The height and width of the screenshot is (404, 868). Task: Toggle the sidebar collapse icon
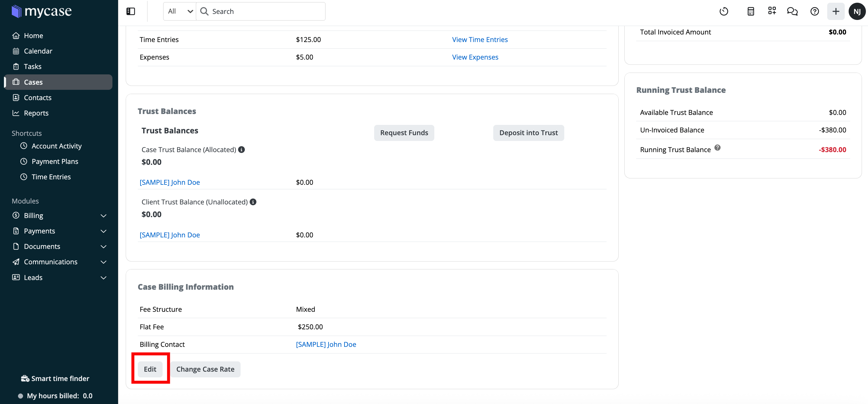pyautogui.click(x=131, y=11)
